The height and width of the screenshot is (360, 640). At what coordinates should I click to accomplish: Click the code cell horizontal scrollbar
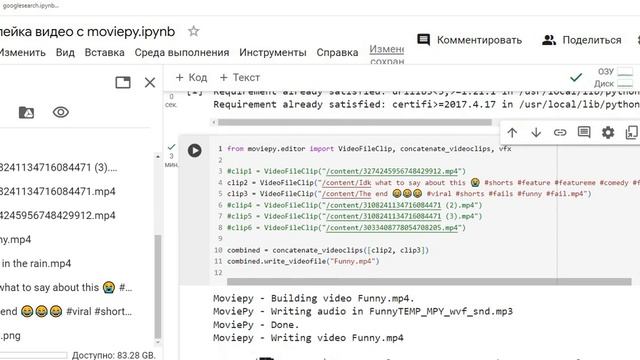429,282
